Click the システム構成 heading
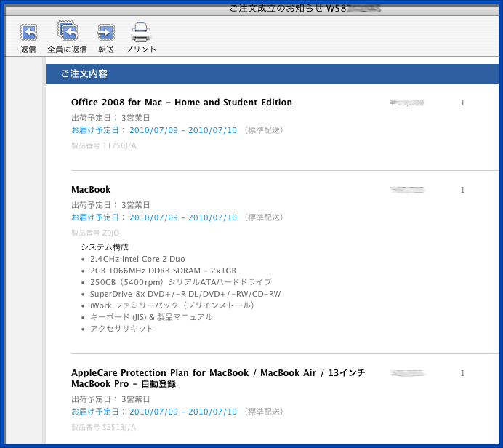This screenshot has width=503, height=448. point(105,247)
